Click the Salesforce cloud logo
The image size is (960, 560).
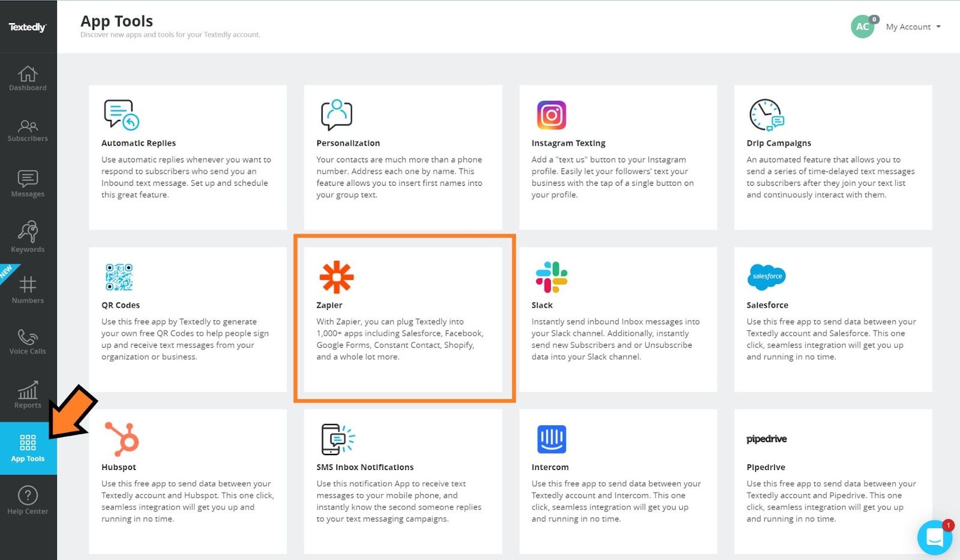tap(766, 276)
